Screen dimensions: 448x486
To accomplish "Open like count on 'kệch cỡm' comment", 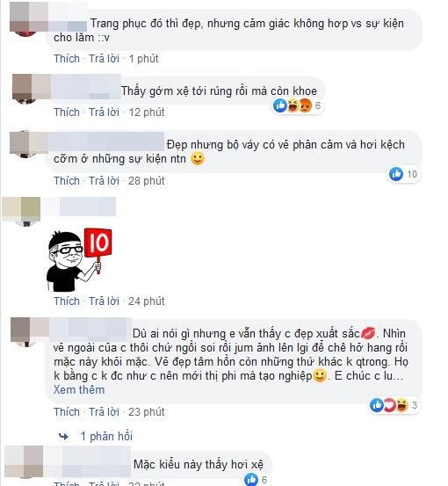I will [x=404, y=174].
